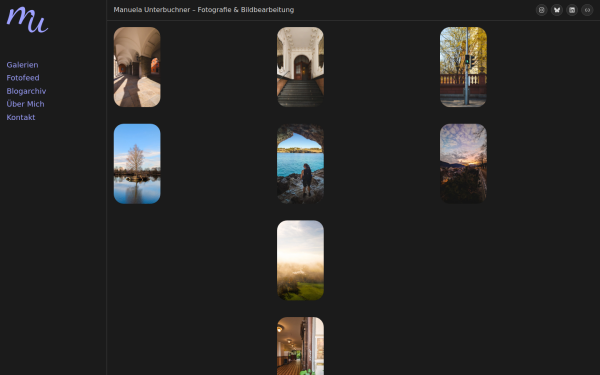Screen dimensions: 600x375
Task: Open the Instagram social icon
Action: tap(541, 10)
